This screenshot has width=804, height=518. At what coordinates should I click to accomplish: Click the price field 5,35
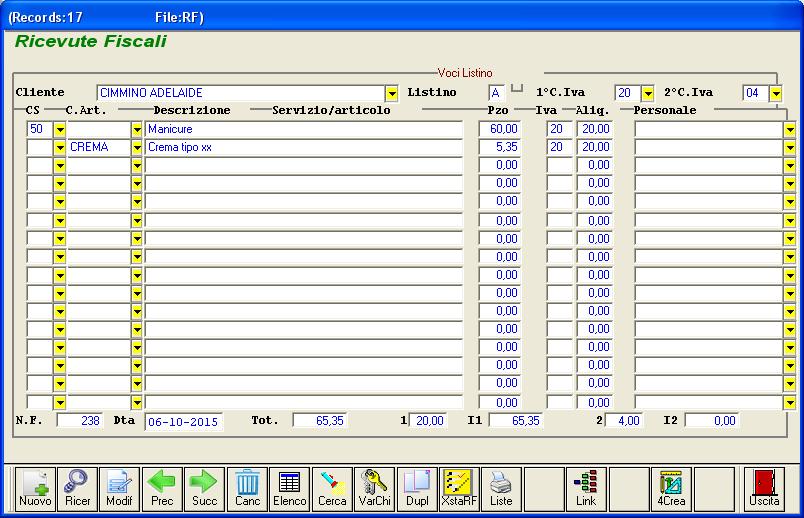tap(500, 147)
